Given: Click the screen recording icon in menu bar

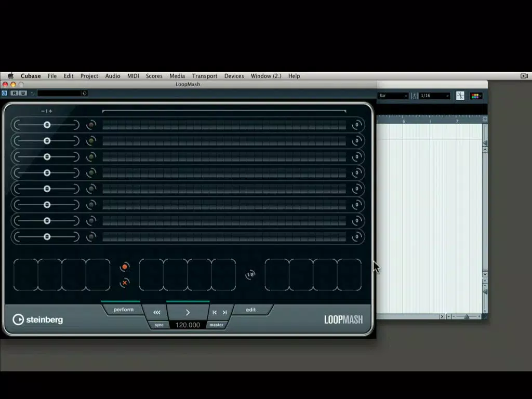Looking at the screenshot, I should point(524,76).
